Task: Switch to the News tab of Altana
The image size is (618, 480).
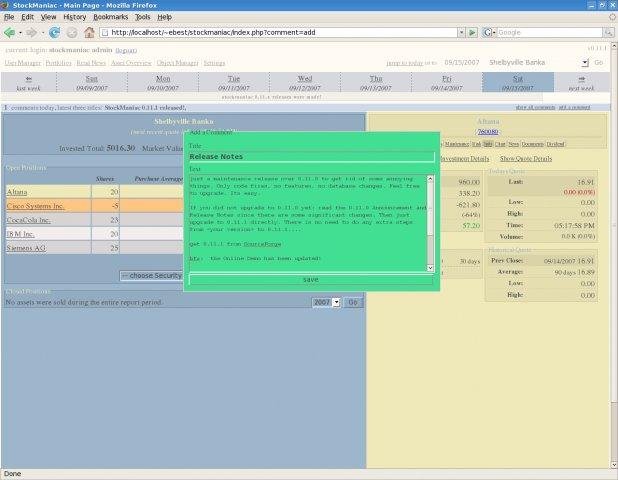Action: click(513, 144)
